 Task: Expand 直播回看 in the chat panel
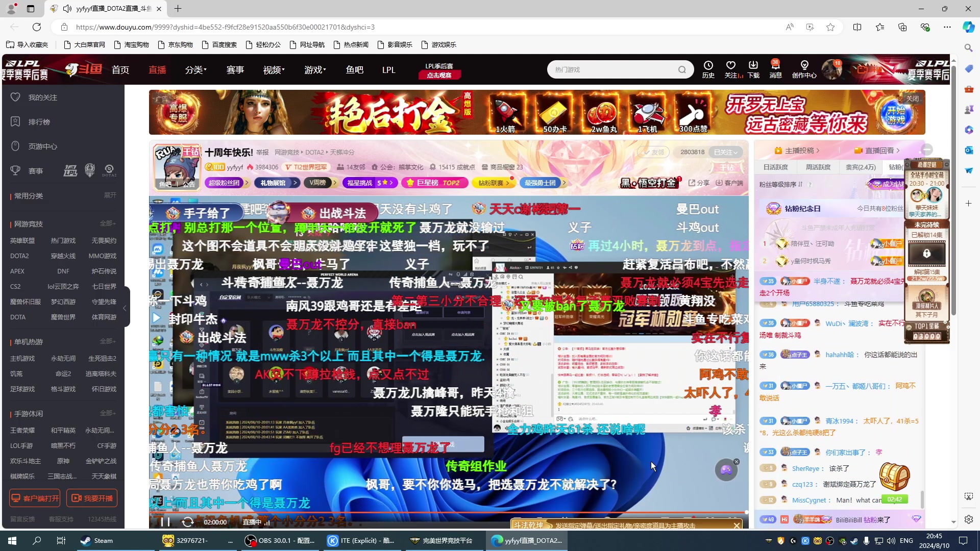click(x=876, y=151)
